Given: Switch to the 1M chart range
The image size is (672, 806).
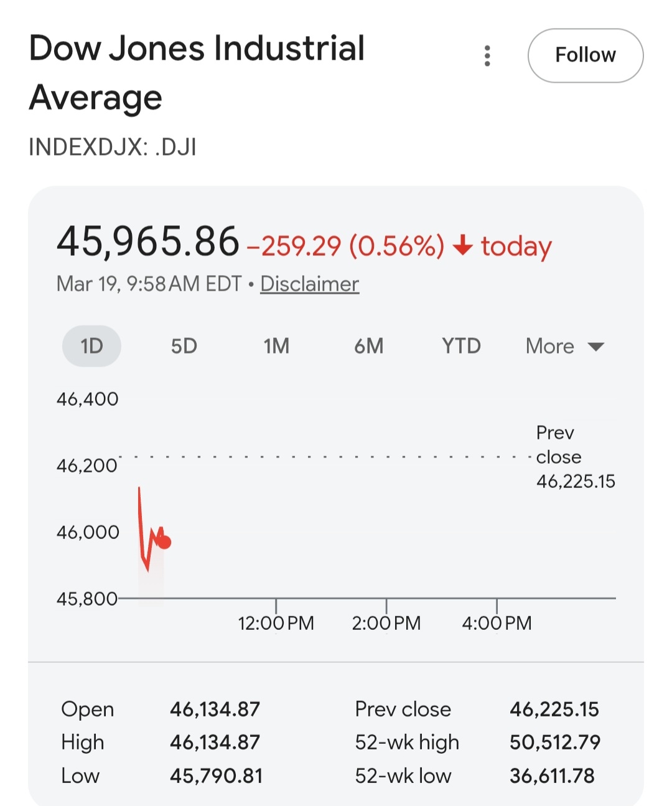Looking at the screenshot, I should coord(276,346).
